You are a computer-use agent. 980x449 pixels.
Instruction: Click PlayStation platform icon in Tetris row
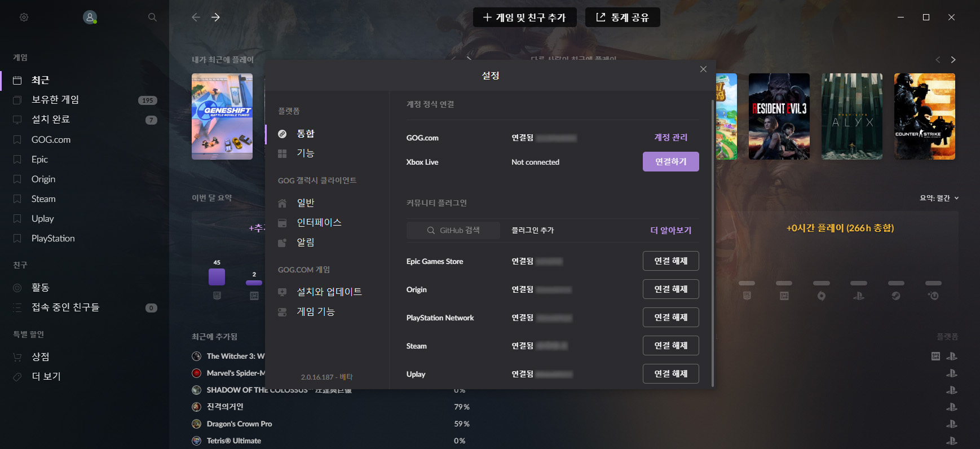pos(952,441)
